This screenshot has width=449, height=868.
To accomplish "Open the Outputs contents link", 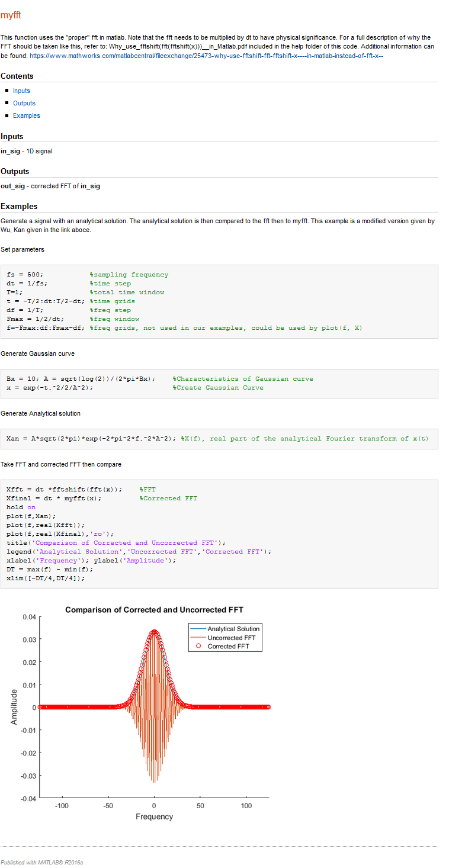I will 24,103.
